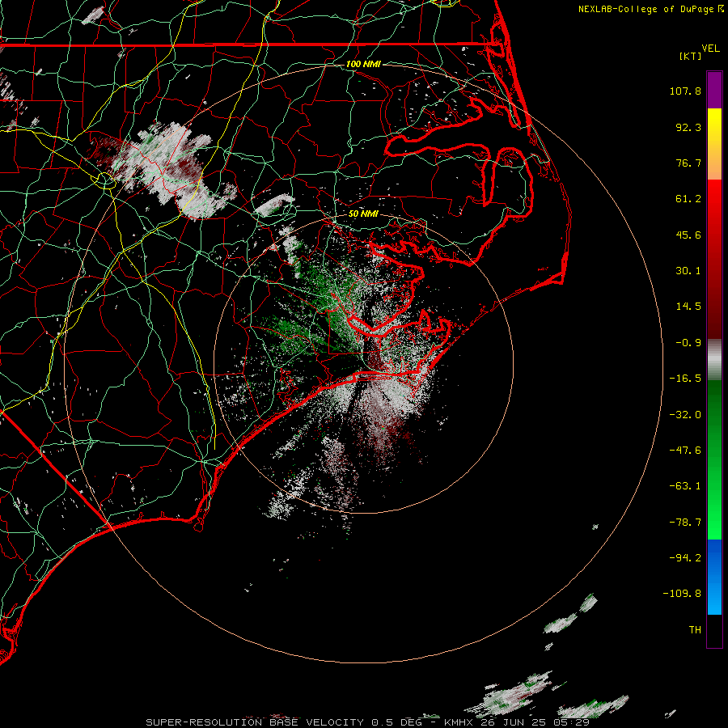Click the -78.7 scale value
Image resolution: width=728 pixels, height=728 pixels.
point(685,523)
